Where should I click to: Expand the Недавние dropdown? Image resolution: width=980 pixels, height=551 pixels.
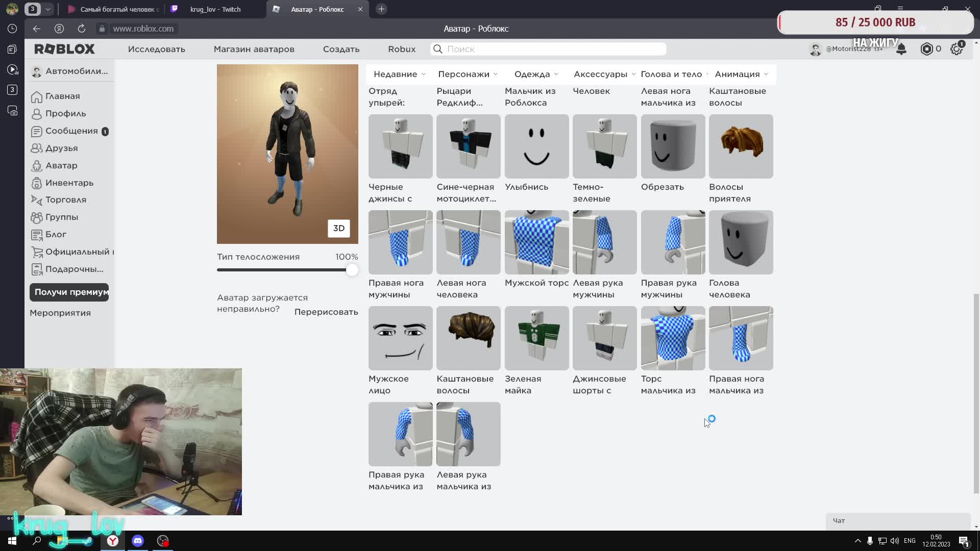click(x=399, y=74)
